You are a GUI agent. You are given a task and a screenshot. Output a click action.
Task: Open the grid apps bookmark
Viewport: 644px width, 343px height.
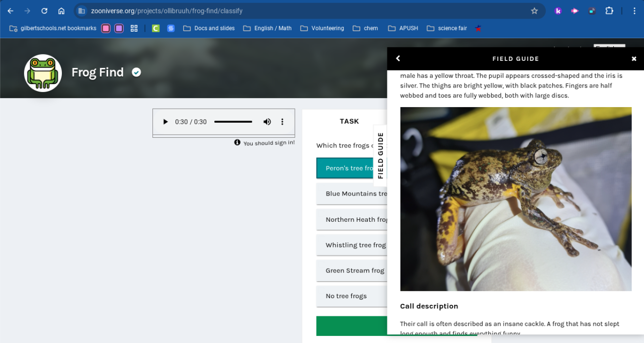point(134,28)
